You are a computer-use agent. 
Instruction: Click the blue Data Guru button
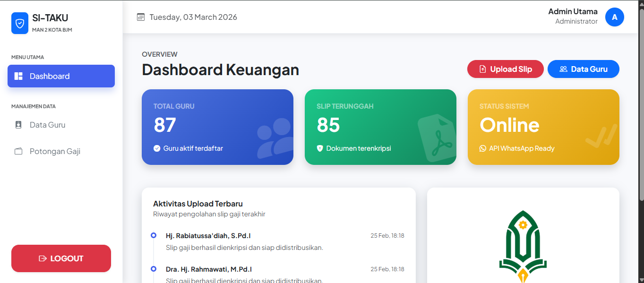(583, 69)
